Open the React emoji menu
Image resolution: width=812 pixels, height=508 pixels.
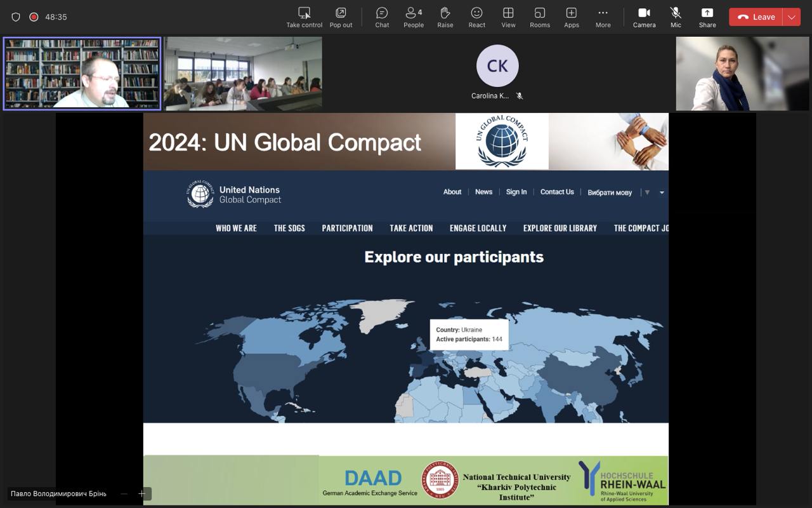[476, 17]
